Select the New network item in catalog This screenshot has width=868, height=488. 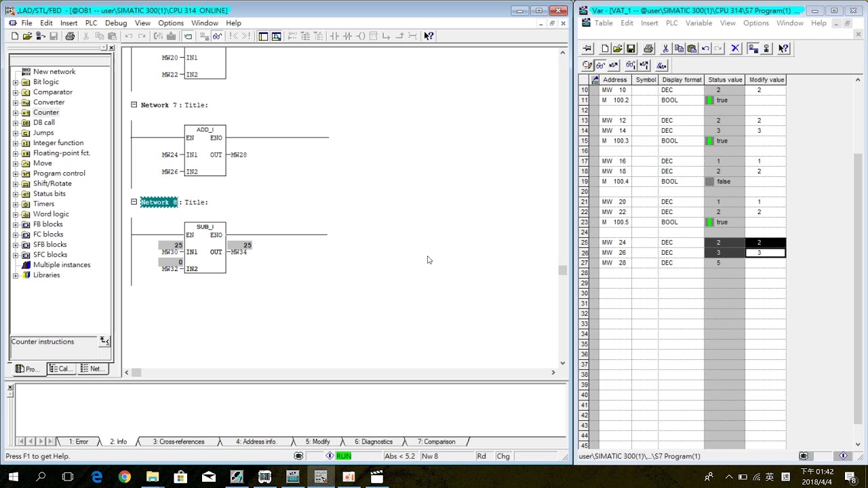pyautogui.click(x=54, y=72)
